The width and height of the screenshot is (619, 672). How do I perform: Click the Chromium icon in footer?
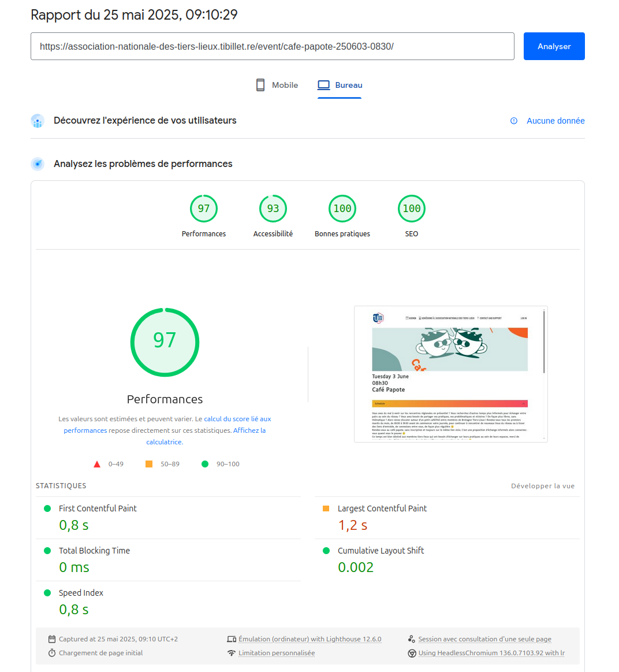(x=412, y=653)
